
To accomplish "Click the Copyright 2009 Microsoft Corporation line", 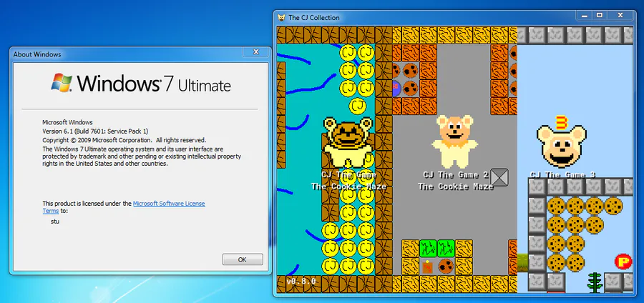I will click(125, 140).
